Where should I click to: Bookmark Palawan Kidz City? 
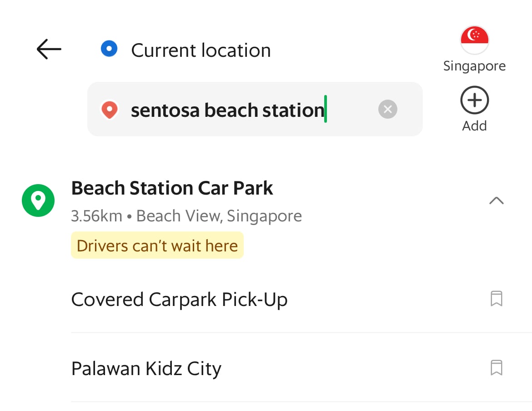tap(496, 368)
